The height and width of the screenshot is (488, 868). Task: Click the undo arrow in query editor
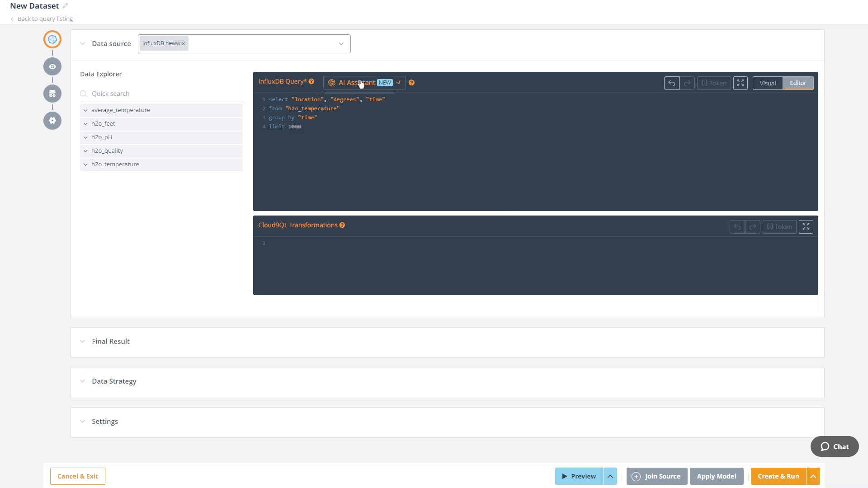(672, 82)
